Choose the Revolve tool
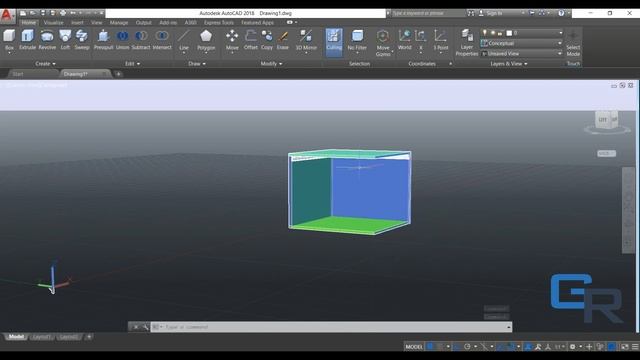Viewport: 640px width, 360px height. pos(47,40)
